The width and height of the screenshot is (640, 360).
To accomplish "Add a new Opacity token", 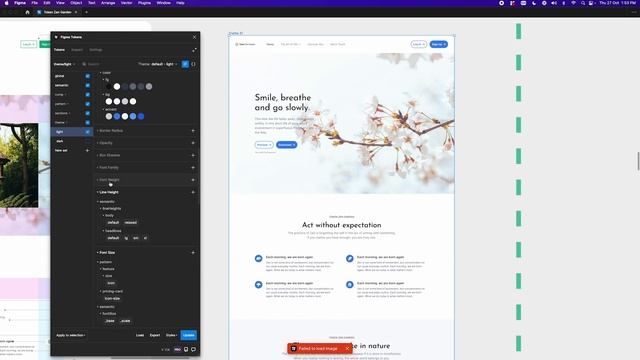I will tap(193, 143).
